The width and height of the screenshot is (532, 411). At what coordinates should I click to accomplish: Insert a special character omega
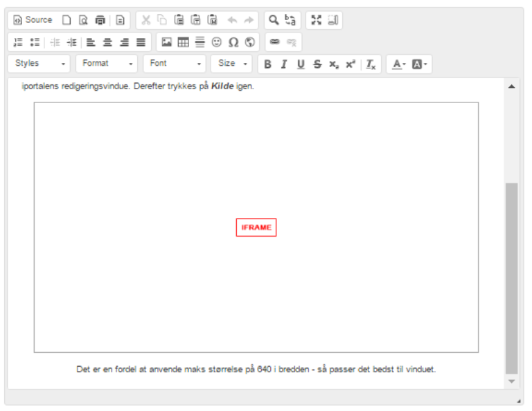click(x=233, y=42)
